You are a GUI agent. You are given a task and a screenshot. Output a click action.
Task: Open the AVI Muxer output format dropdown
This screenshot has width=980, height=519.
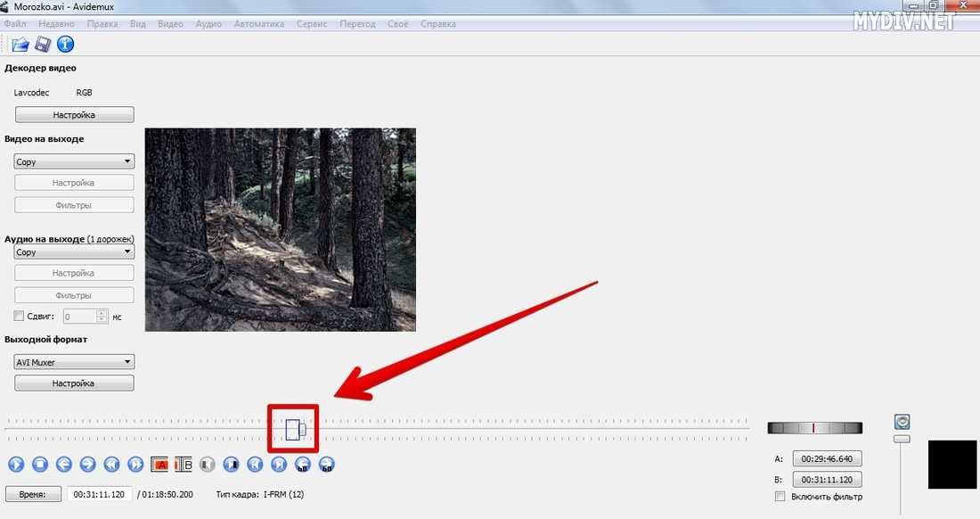[x=74, y=362]
